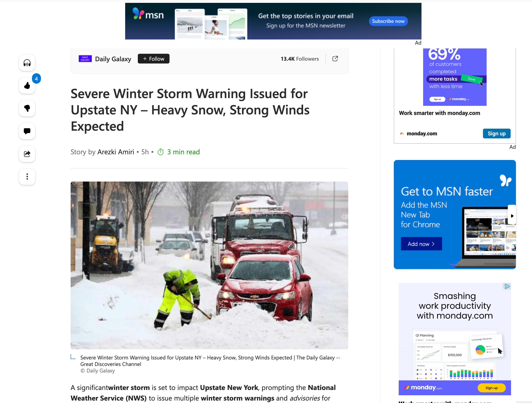Toggle the like count on the article

(27, 85)
